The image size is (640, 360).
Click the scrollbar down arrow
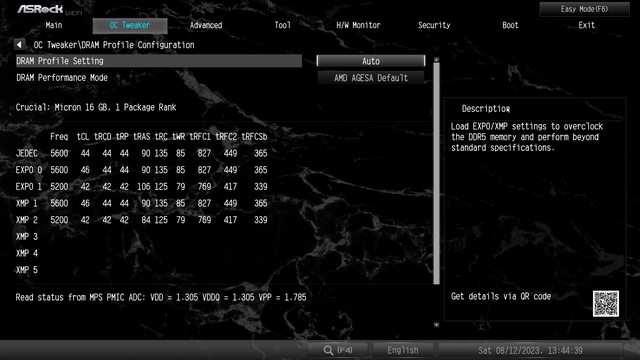[436, 325]
